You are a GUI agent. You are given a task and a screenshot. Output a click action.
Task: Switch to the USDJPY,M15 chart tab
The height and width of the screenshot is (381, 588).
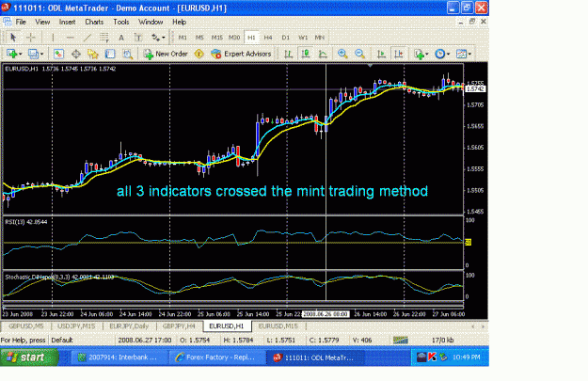(x=76, y=325)
